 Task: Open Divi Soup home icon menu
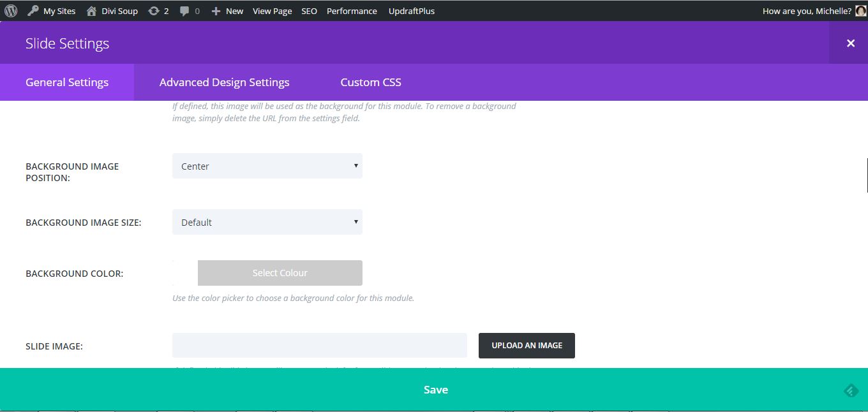pyautogui.click(x=91, y=11)
